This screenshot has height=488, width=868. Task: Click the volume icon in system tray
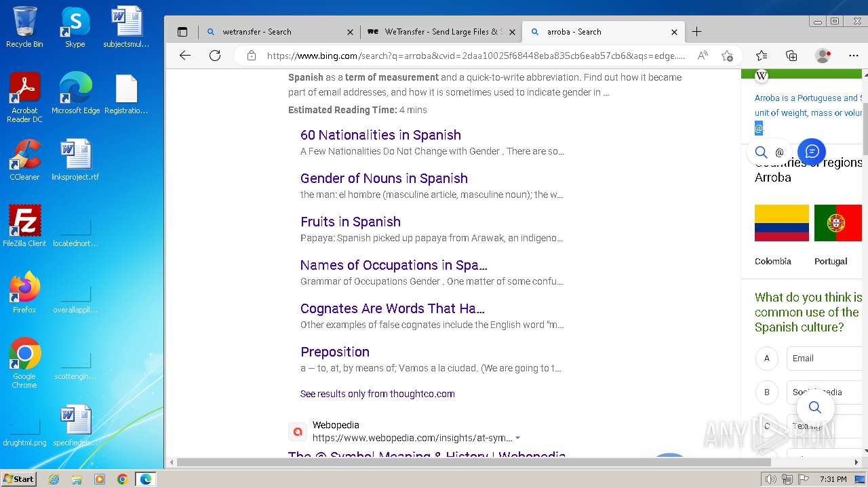coord(770,479)
